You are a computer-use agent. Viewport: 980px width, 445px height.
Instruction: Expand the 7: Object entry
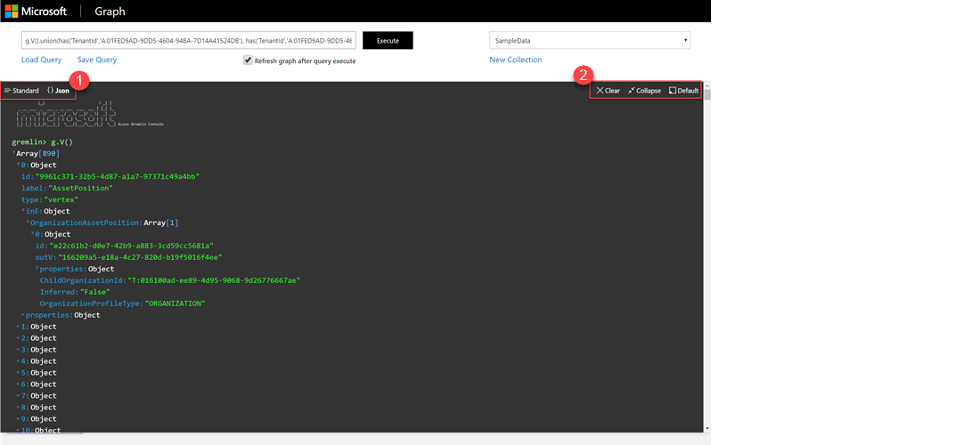point(18,396)
